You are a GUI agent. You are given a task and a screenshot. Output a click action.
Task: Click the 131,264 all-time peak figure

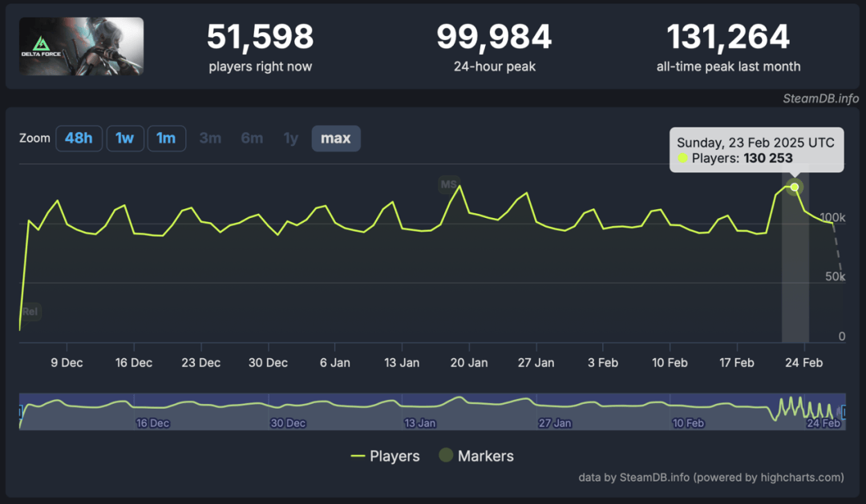click(728, 36)
